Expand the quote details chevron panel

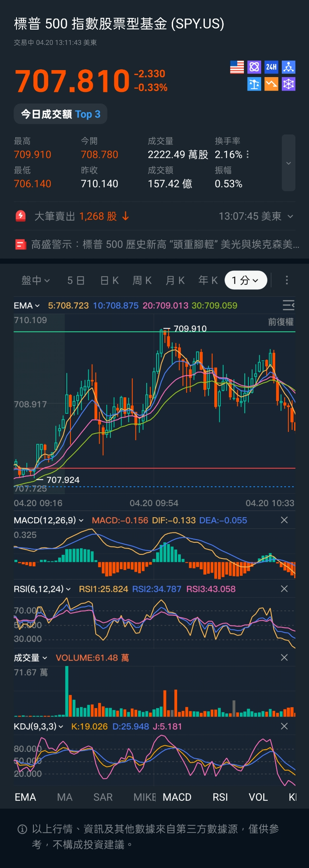(x=288, y=163)
